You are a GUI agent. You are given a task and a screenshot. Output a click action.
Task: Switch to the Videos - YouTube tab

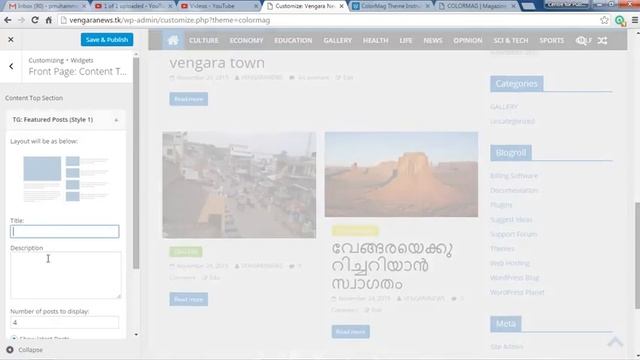point(218,6)
